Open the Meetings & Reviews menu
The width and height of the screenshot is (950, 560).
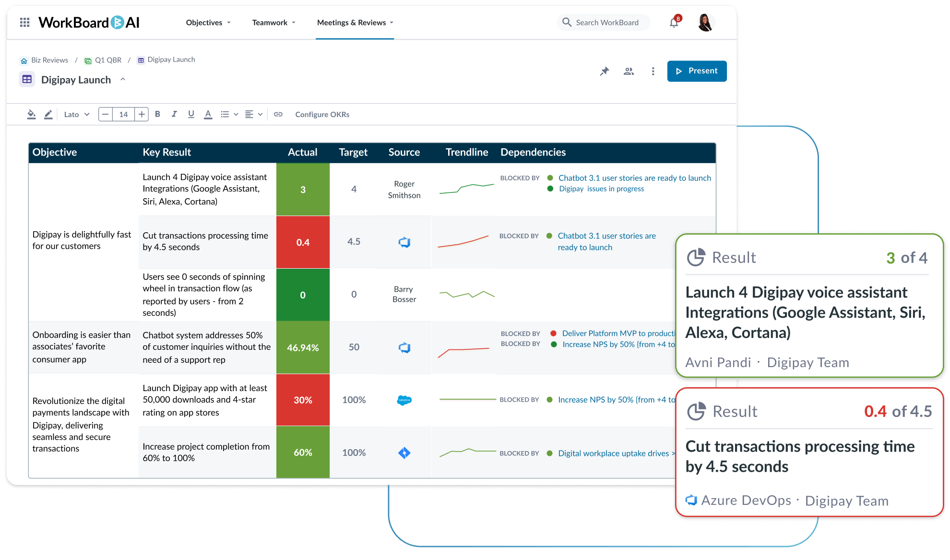355,23
